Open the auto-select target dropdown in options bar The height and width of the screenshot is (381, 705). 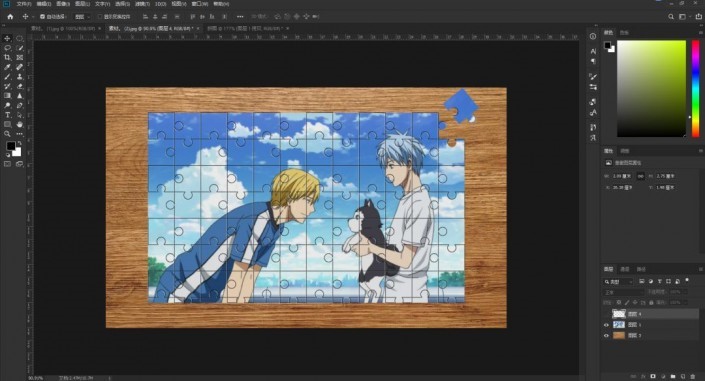tap(82, 17)
